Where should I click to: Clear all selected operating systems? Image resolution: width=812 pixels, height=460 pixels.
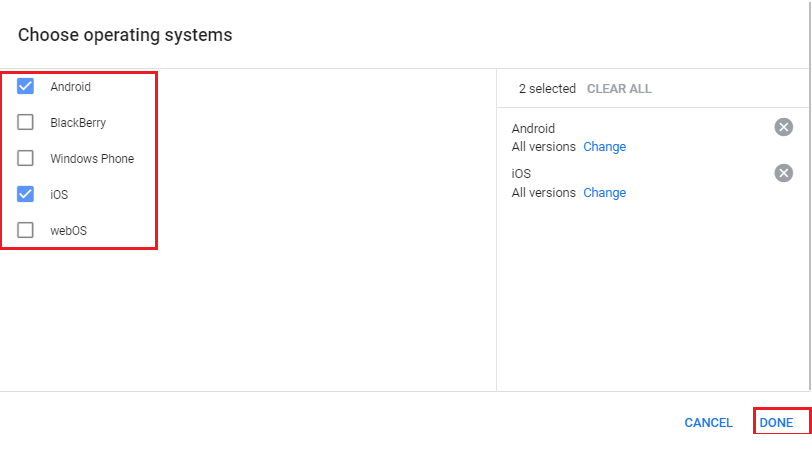[x=619, y=89]
